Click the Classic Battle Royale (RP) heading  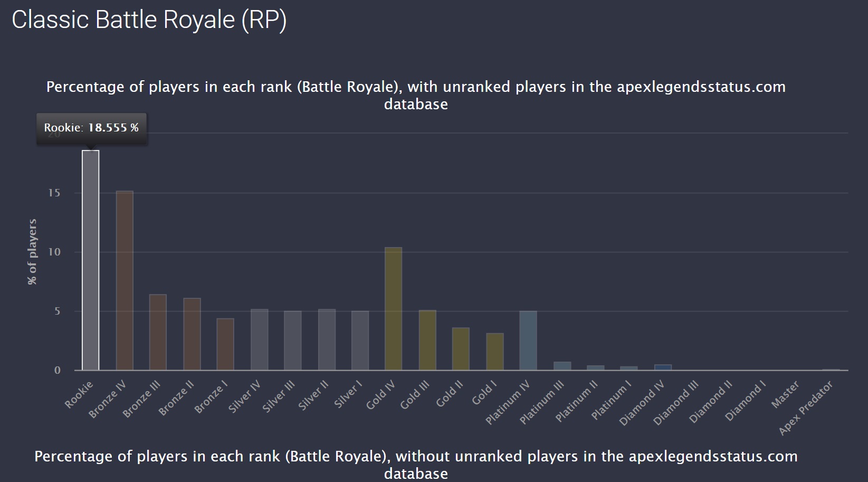(x=149, y=20)
